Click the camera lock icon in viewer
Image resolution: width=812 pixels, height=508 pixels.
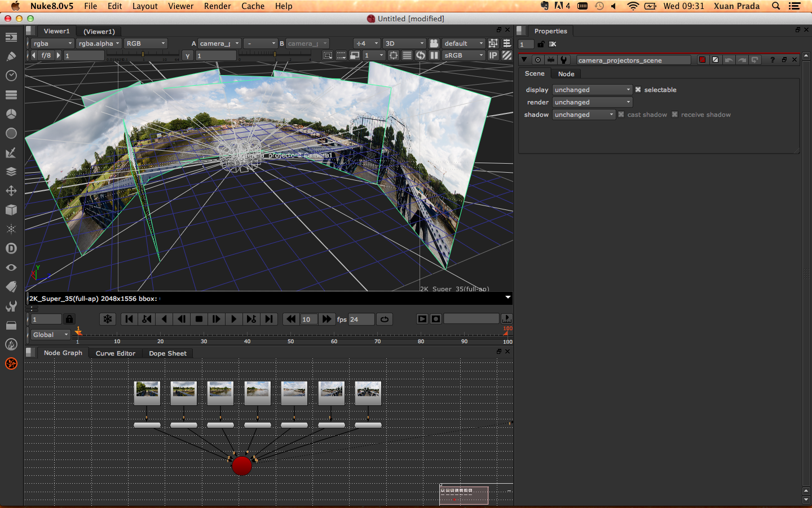tap(434, 43)
